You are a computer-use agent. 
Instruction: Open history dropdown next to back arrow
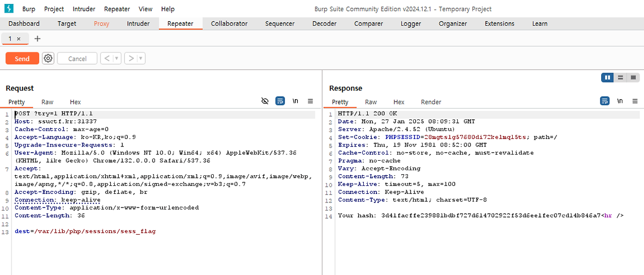click(117, 58)
